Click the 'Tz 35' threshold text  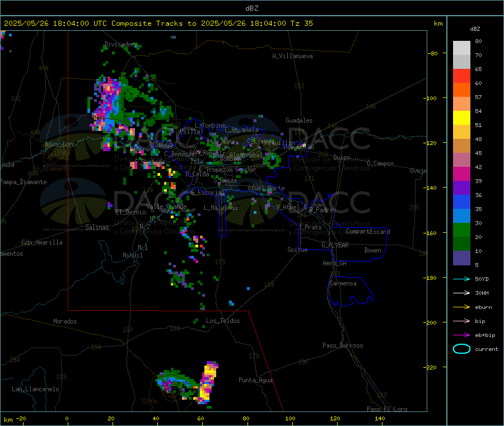301,24
